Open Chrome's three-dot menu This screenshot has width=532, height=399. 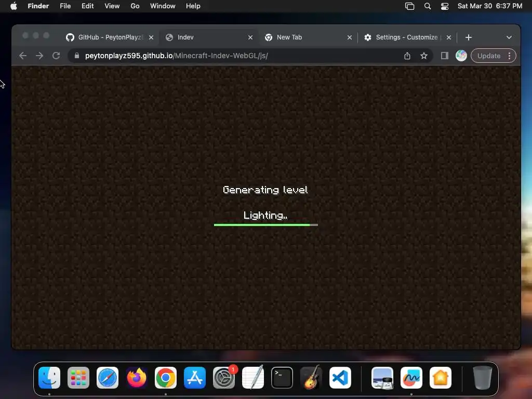[509, 56]
